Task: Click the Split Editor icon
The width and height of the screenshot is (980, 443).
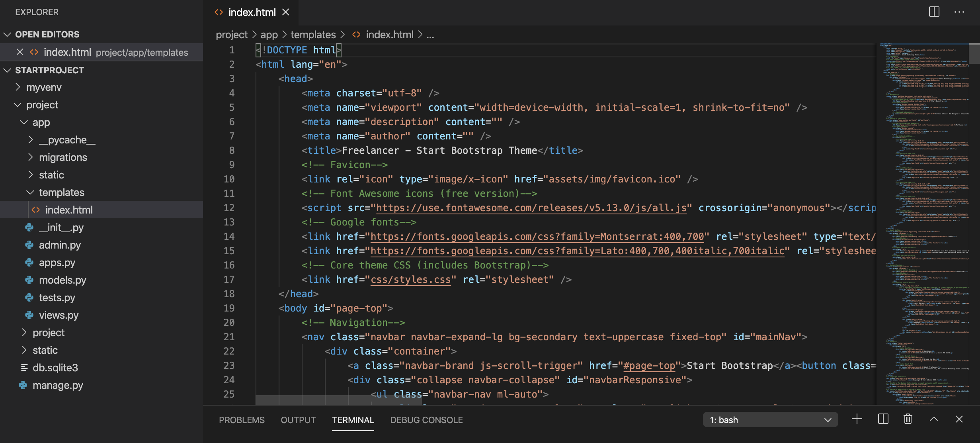Action: pyautogui.click(x=934, y=12)
